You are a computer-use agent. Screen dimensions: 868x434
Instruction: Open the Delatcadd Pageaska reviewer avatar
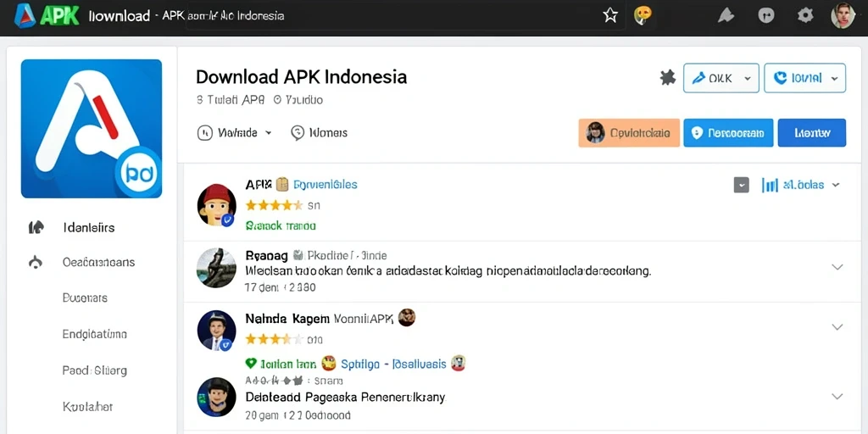click(216, 398)
